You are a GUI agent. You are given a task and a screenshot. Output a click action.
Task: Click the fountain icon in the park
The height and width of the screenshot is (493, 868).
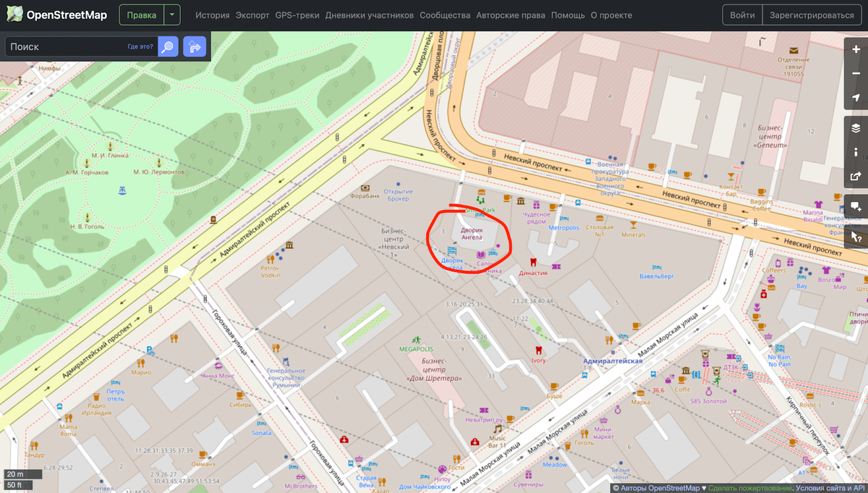click(x=122, y=190)
